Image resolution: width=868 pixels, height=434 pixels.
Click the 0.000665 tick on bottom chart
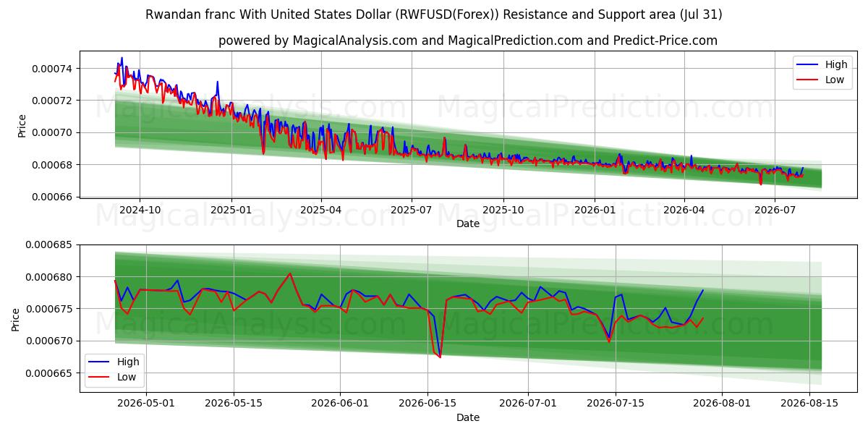pyautogui.click(x=50, y=373)
